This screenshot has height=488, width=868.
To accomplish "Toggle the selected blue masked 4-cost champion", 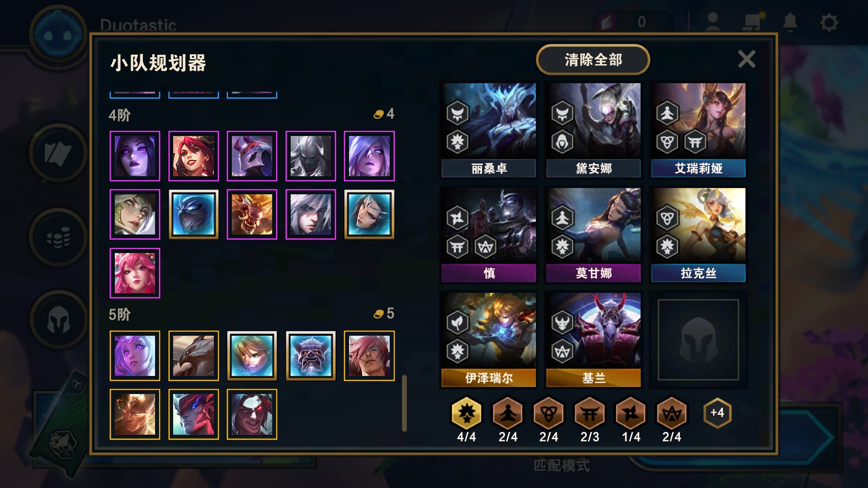I will [193, 215].
